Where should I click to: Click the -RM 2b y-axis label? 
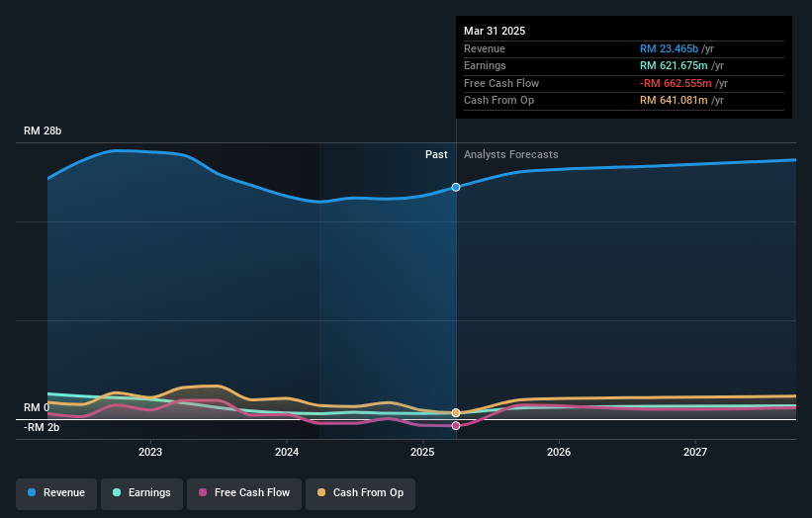pyautogui.click(x=42, y=427)
